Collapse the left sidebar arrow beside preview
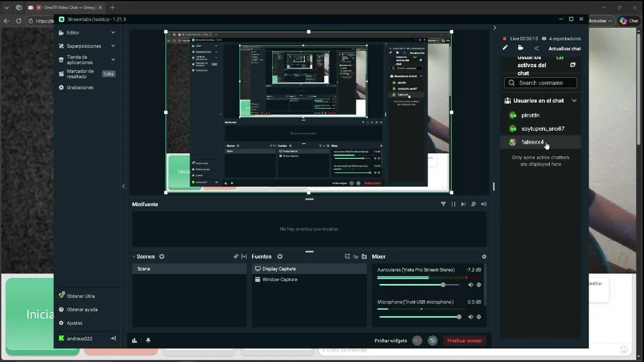 tap(123, 187)
